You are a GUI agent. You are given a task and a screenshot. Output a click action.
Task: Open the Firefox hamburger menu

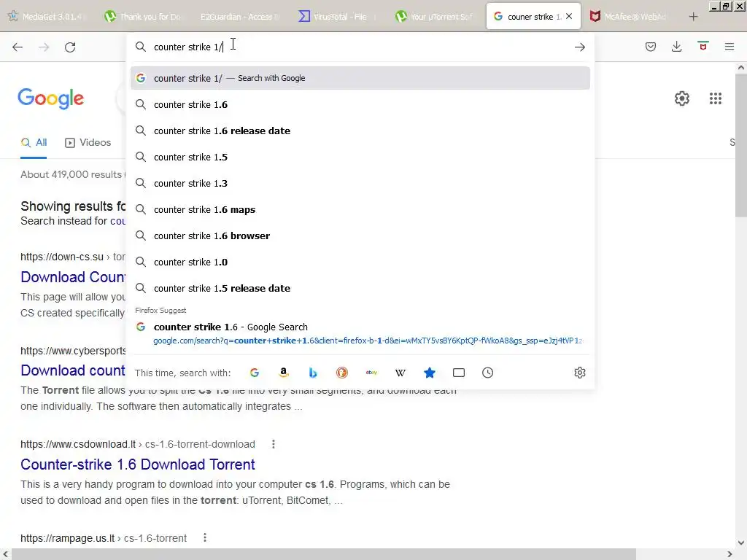pos(729,47)
